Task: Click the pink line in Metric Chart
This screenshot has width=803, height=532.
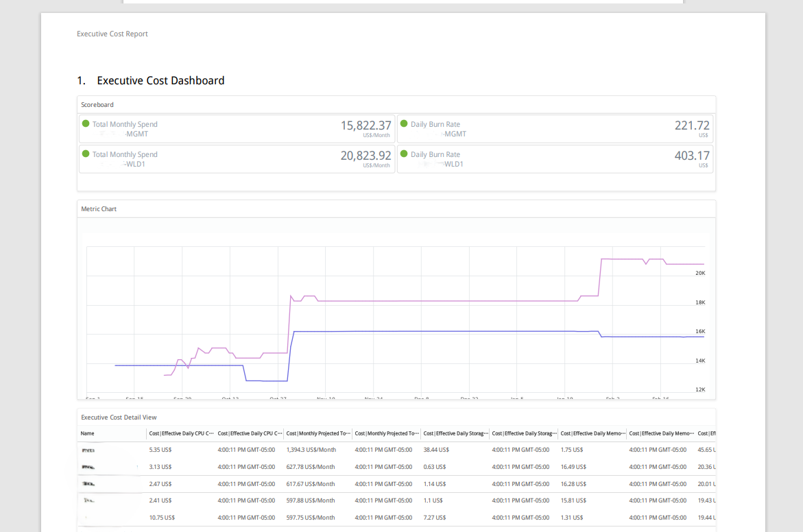Action: 439,300
